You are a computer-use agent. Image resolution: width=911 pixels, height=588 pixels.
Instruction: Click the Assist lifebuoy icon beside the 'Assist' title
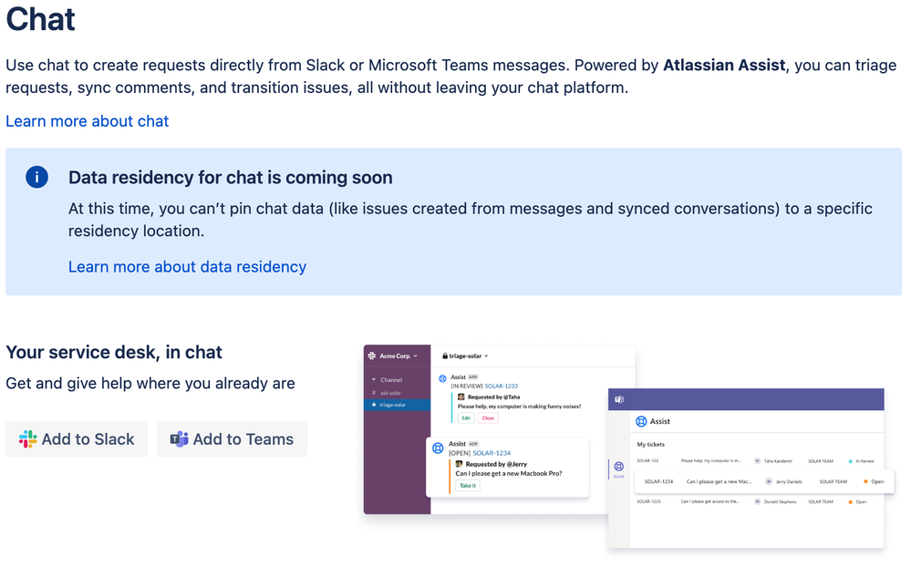641,421
